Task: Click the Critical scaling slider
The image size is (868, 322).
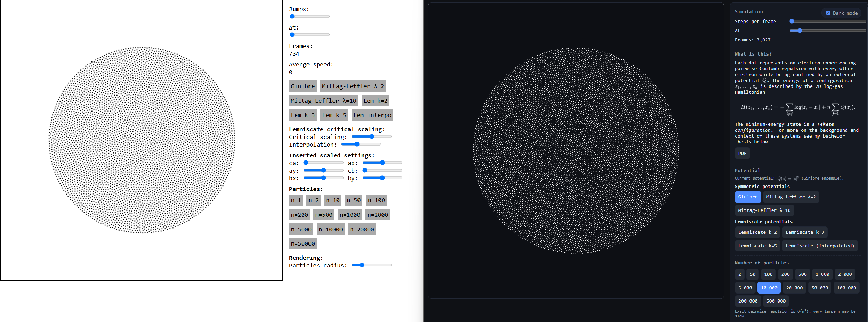Action: pos(371,137)
